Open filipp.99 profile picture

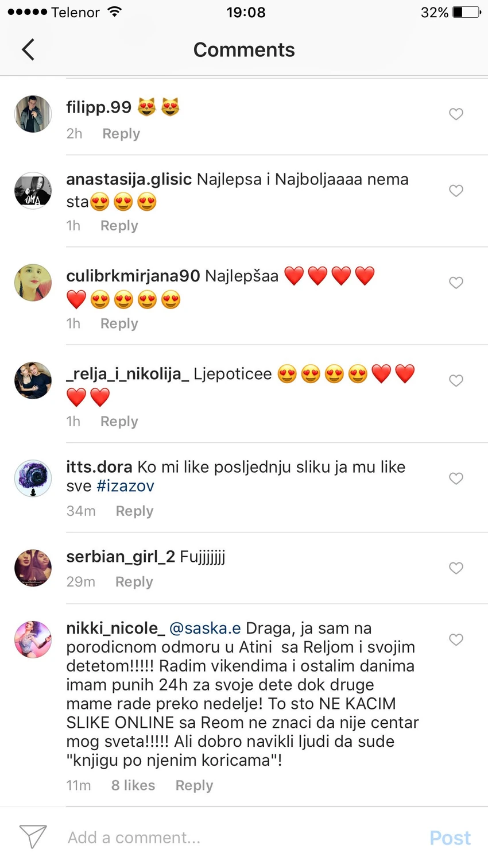pos(33,114)
